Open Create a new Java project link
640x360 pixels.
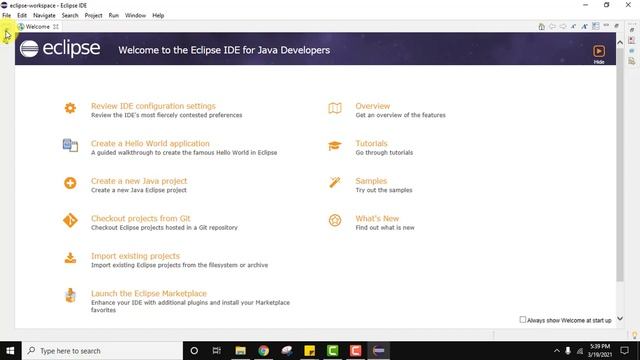[139, 181]
